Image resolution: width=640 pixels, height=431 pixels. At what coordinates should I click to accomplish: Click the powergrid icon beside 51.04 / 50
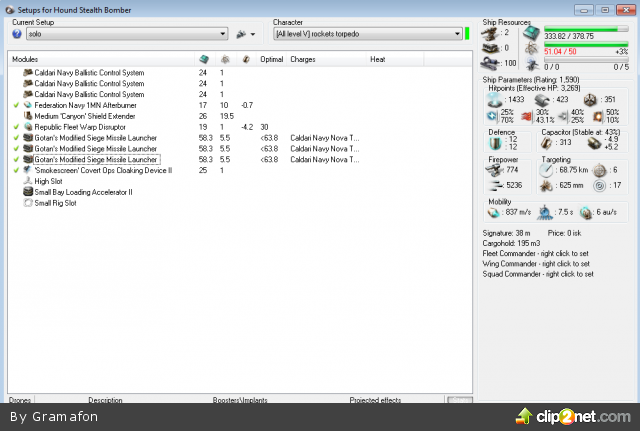click(x=532, y=48)
